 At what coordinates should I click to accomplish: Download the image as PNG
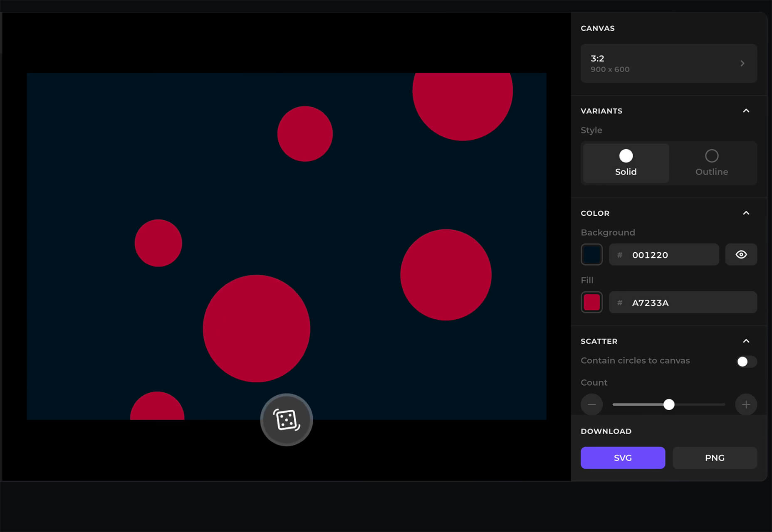click(x=715, y=458)
